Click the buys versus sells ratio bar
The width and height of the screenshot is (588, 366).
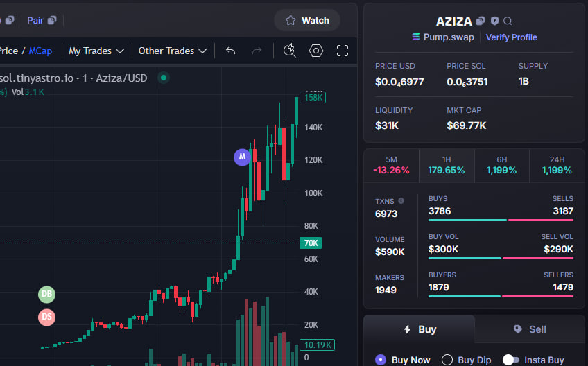(501, 220)
